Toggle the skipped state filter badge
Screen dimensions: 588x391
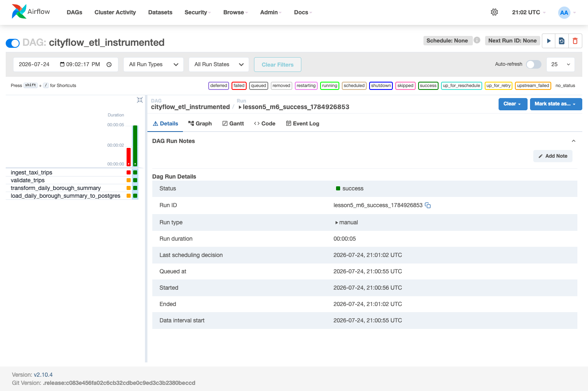pyautogui.click(x=405, y=85)
